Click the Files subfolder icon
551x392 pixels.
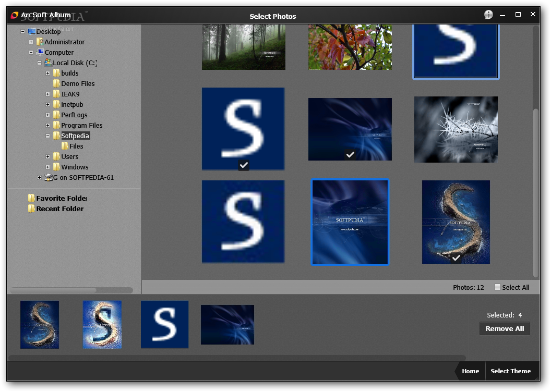[65, 146]
